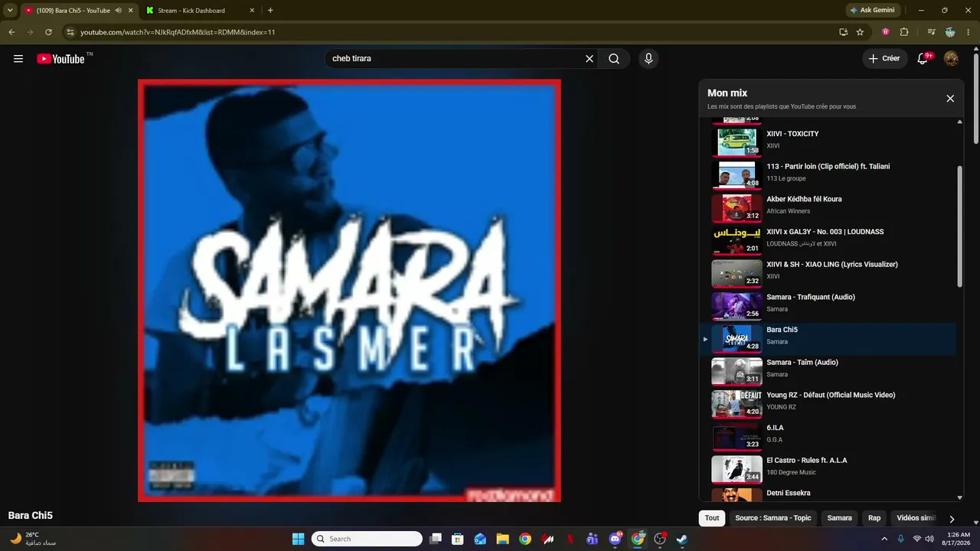Open YouTube notifications bell

click(923, 58)
